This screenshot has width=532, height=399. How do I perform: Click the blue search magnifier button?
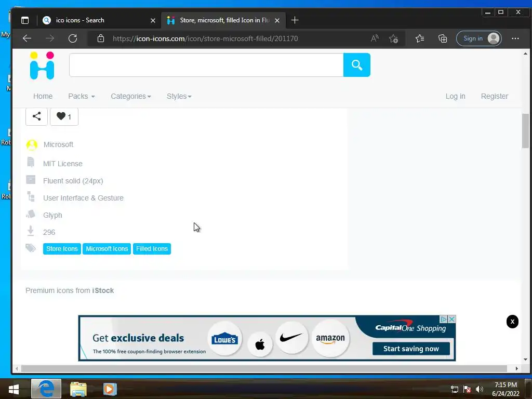356,65
